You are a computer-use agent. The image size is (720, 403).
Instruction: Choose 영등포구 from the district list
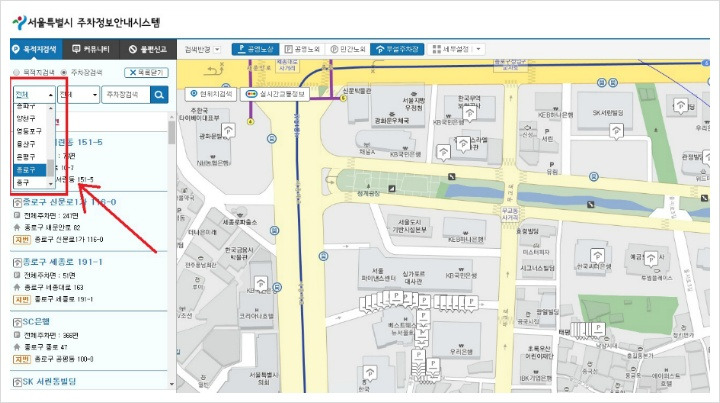pyautogui.click(x=30, y=131)
